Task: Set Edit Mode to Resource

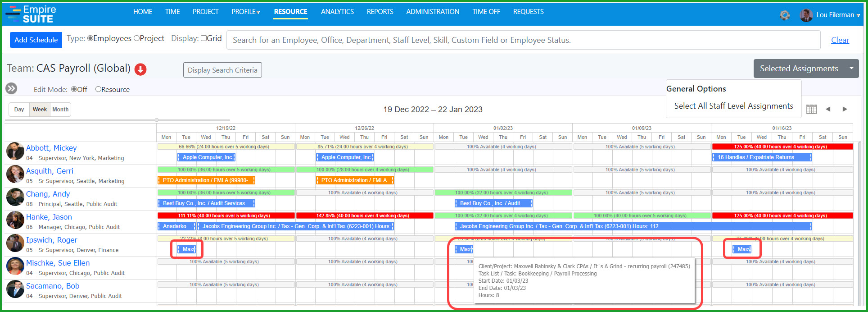Action: [98, 89]
